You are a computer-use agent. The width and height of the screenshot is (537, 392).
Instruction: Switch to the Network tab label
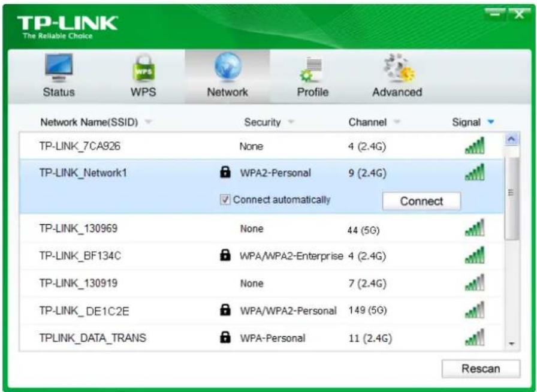[x=227, y=92]
